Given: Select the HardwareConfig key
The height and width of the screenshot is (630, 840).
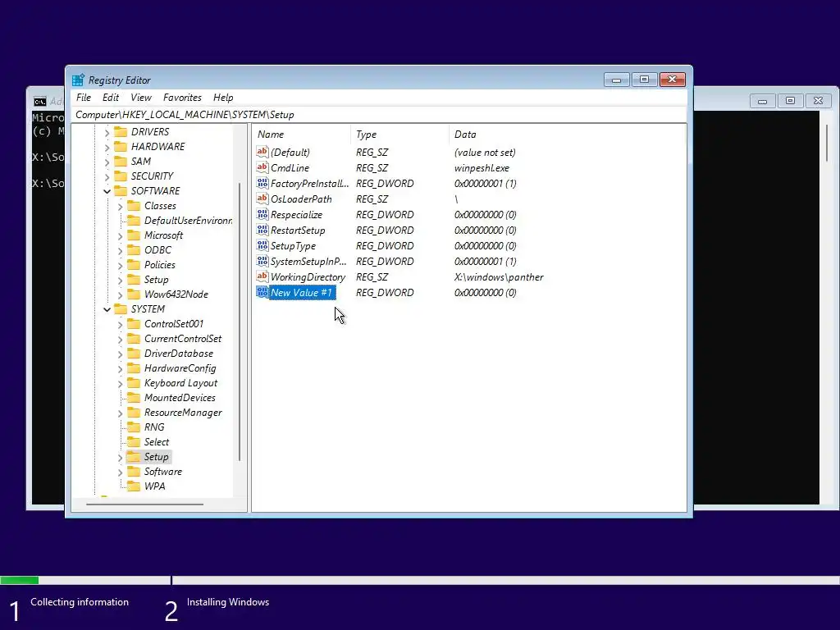Looking at the screenshot, I should click(180, 368).
